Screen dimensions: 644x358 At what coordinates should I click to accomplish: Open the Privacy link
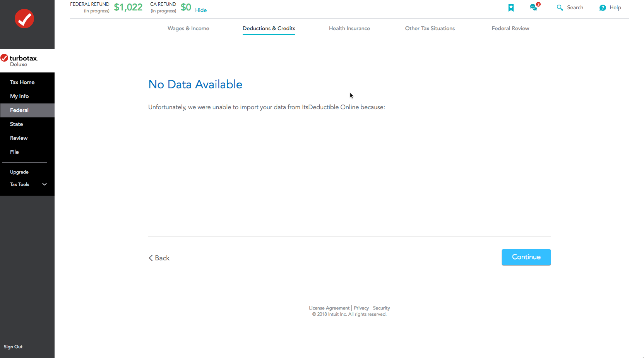tap(361, 308)
